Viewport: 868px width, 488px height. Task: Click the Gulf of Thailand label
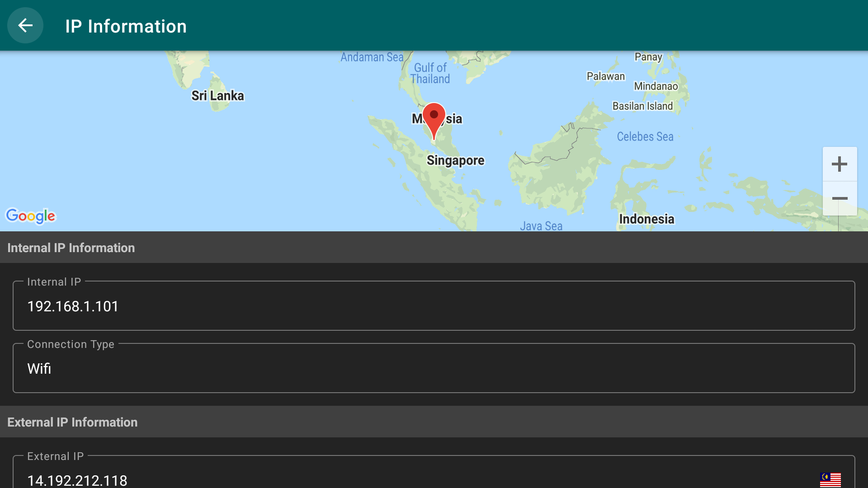[430, 73]
